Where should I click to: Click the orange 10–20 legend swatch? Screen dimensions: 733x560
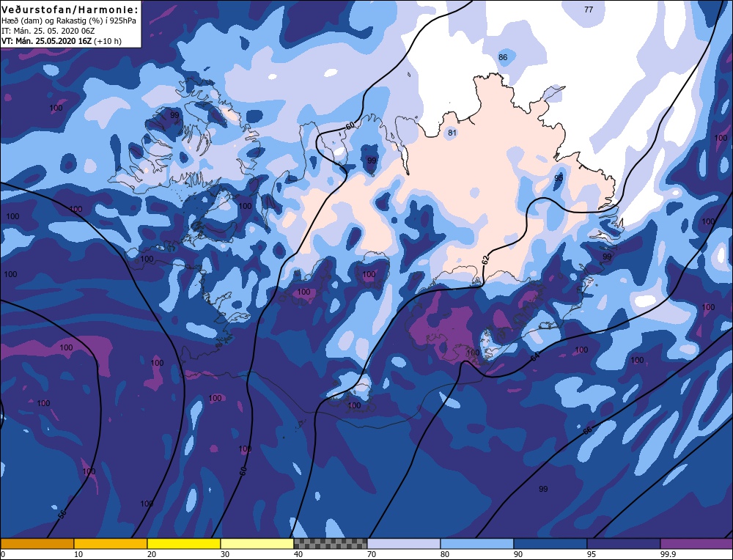click(111, 543)
